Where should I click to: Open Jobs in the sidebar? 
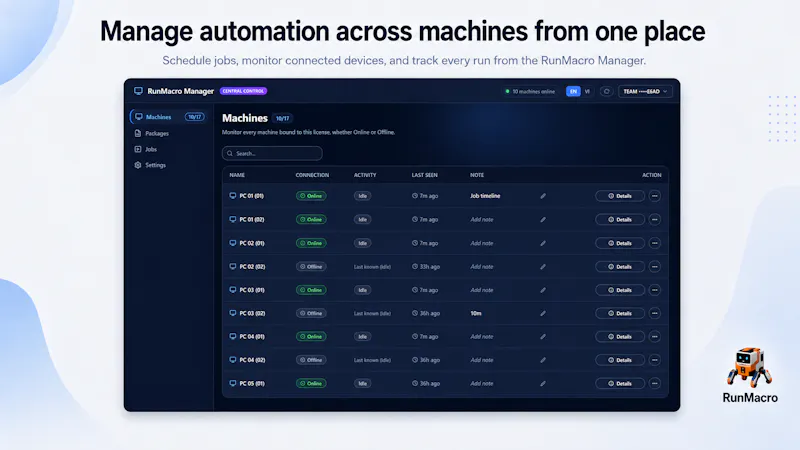145,149
